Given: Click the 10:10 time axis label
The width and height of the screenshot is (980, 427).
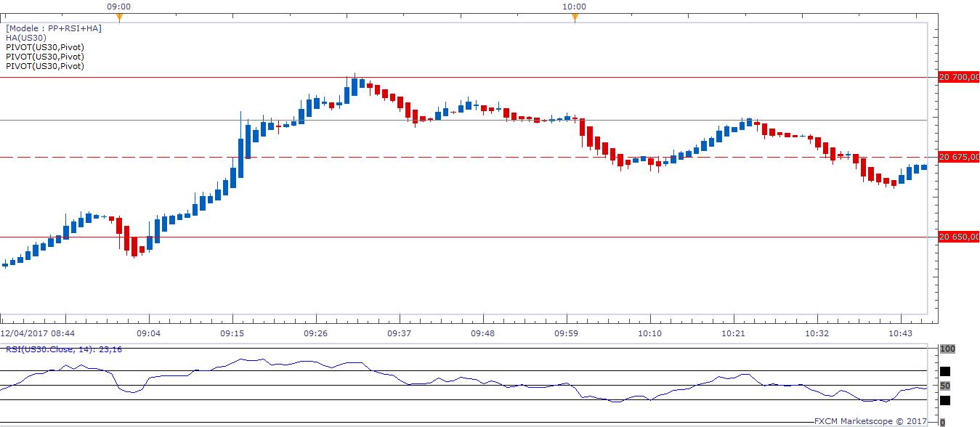Looking at the screenshot, I should (x=649, y=333).
